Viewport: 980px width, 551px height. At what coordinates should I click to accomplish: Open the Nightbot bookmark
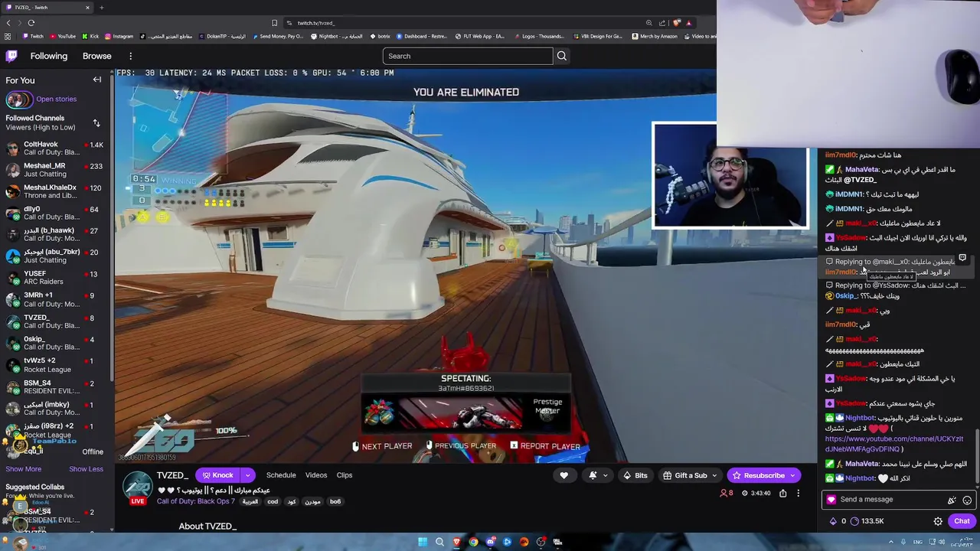click(336, 36)
